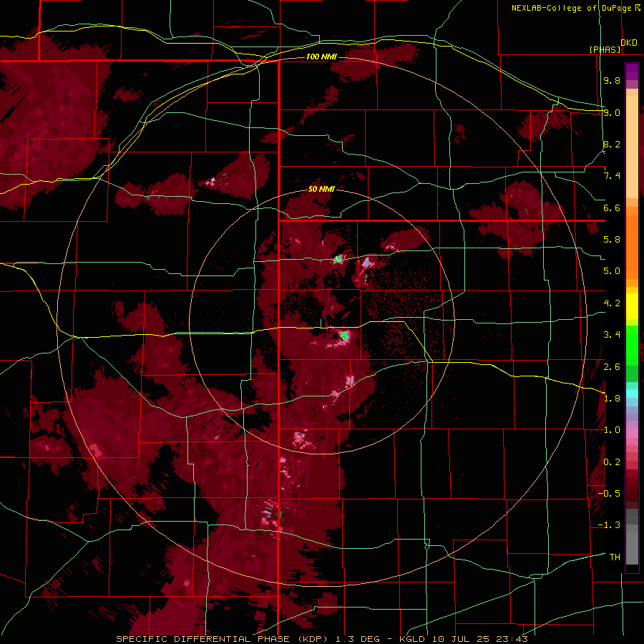Click the 7.4 scale value
This screenshot has width=644, height=644.
pyautogui.click(x=612, y=176)
